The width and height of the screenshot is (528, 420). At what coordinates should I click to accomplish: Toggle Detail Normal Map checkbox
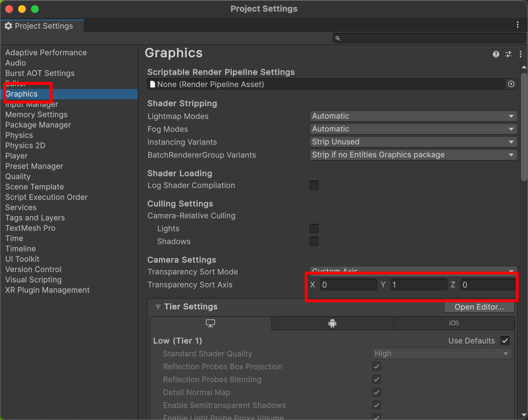click(377, 392)
